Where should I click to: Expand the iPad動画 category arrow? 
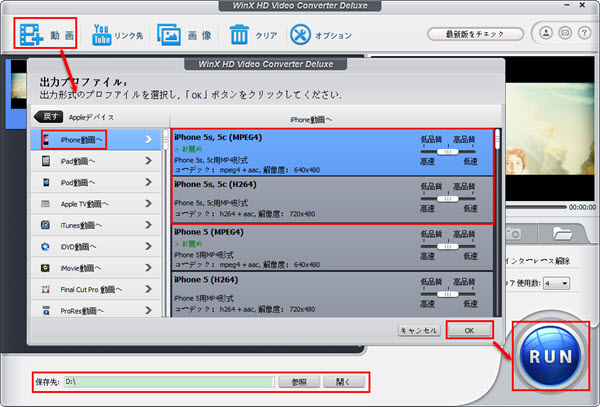[x=148, y=161]
